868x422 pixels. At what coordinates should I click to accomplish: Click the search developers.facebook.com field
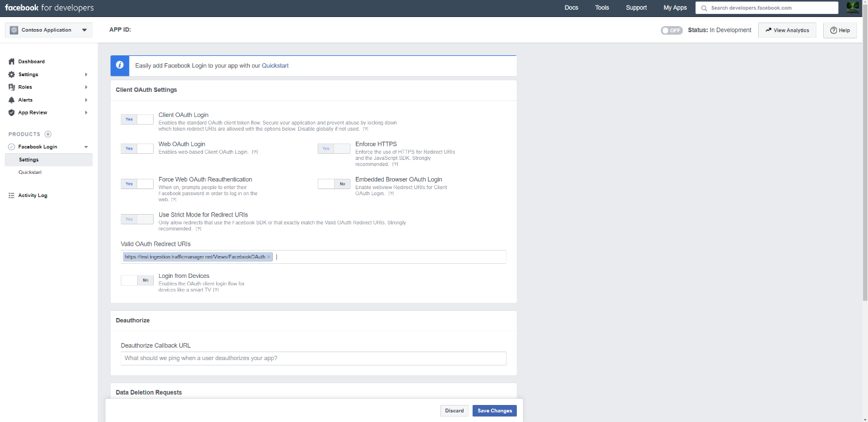[767, 8]
